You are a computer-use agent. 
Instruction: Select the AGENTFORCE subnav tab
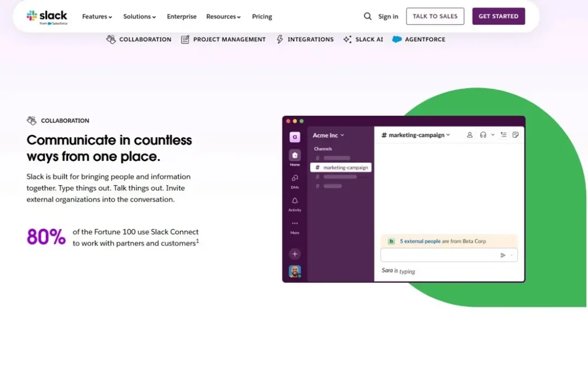(x=419, y=39)
